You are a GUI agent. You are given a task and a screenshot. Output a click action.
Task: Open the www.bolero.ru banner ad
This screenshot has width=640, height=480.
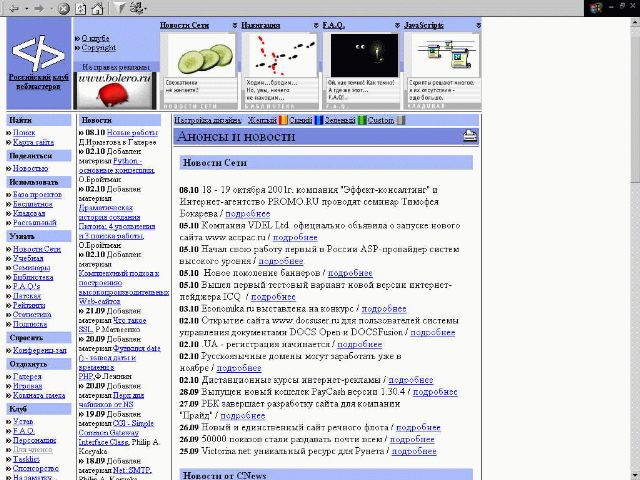click(x=115, y=91)
